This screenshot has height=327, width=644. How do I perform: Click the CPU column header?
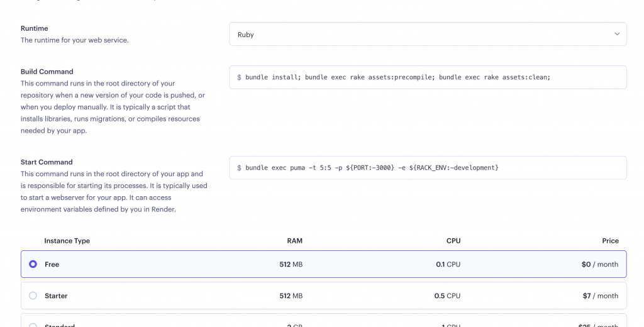[453, 241]
